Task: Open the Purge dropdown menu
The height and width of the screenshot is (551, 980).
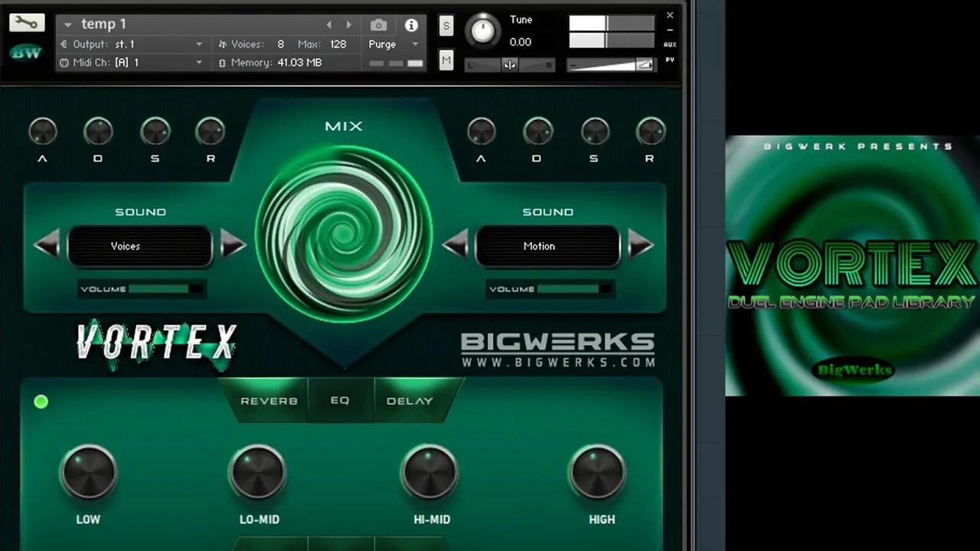Action: point(394,44)
